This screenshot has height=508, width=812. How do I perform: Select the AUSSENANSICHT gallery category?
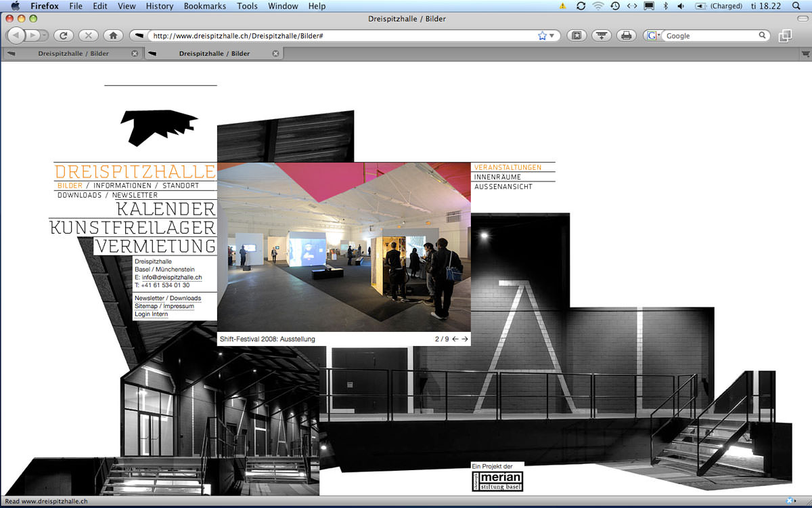(x=503, y=186)
